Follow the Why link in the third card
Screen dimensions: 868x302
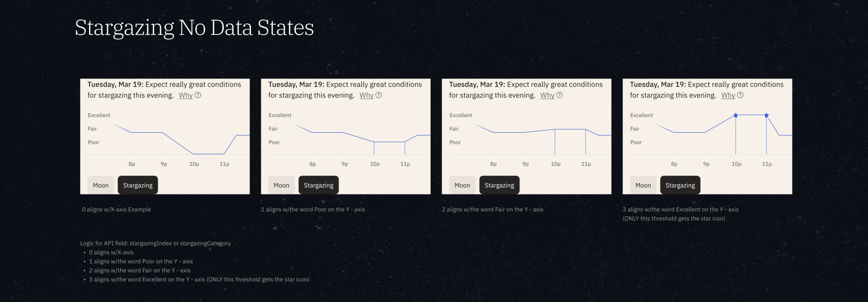tap(547, 95)
